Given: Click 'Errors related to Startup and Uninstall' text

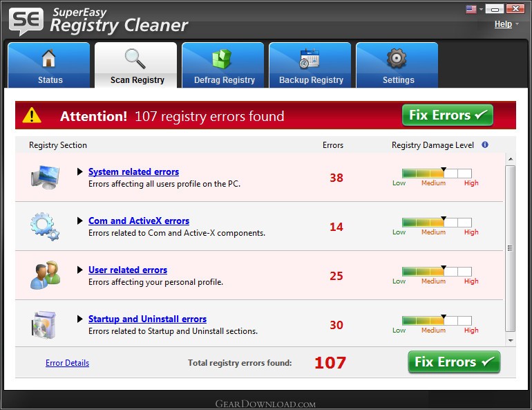Looking at the screenshot, I should (x=173, y=331).
